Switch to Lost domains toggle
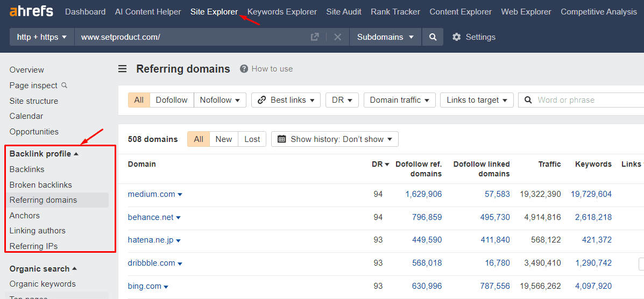 coord(252,139)
